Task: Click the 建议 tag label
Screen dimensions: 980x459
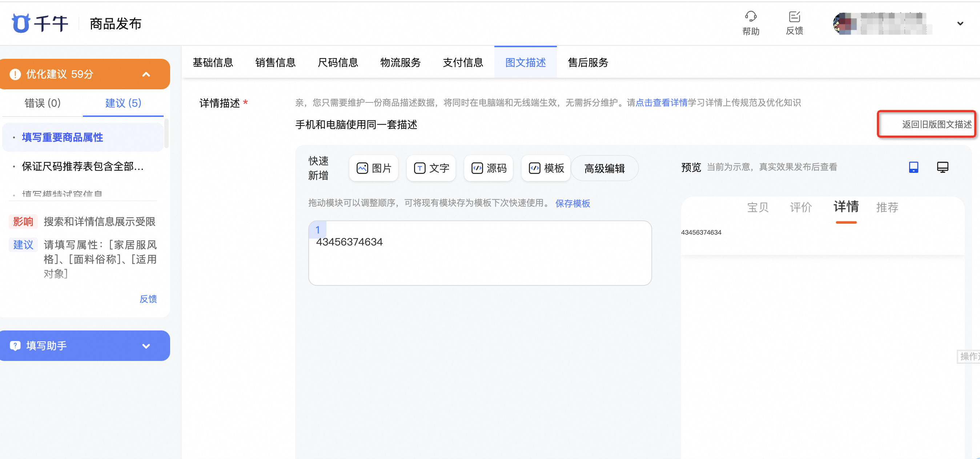Action: [23, 245]
